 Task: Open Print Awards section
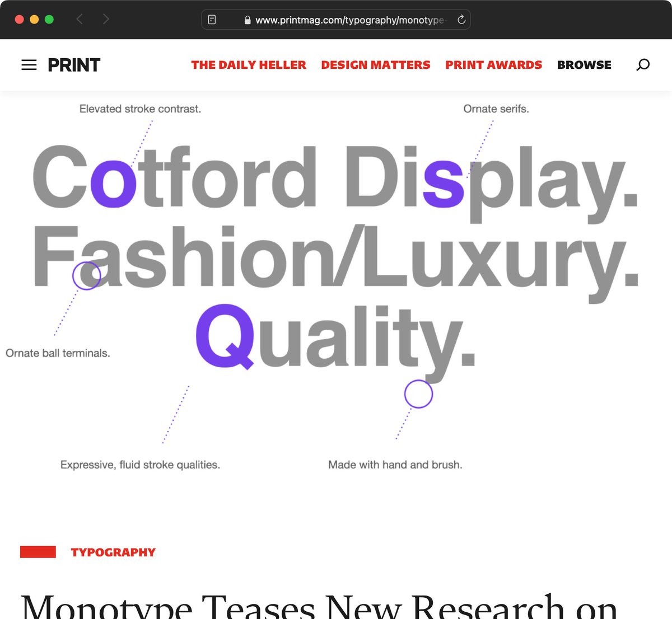coord(494,65)
